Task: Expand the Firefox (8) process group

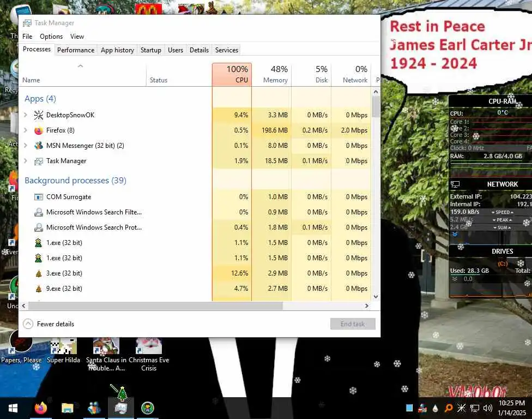Action: pyautogui.click(x=26, y=130)
